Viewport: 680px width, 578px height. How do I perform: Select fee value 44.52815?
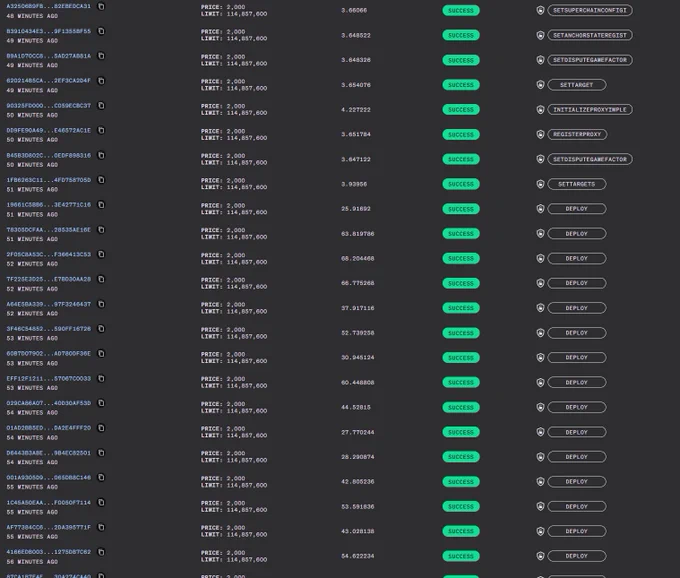[356, 407]
